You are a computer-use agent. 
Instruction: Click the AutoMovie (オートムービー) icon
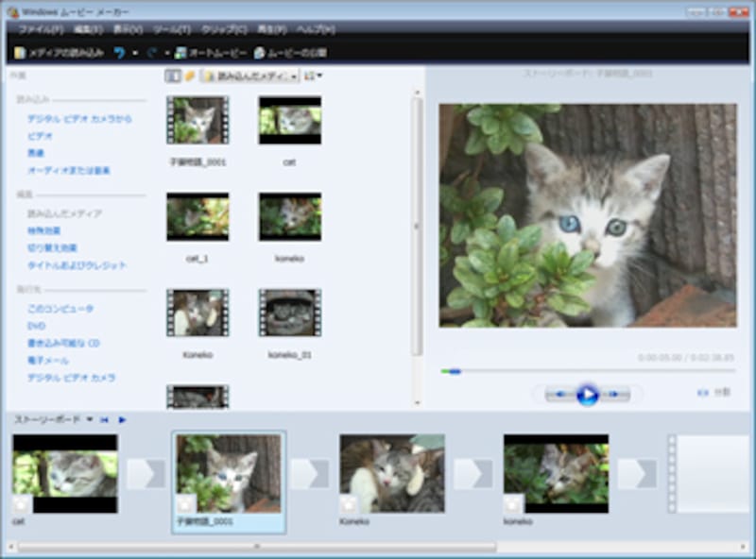click(x=180, y=53)
